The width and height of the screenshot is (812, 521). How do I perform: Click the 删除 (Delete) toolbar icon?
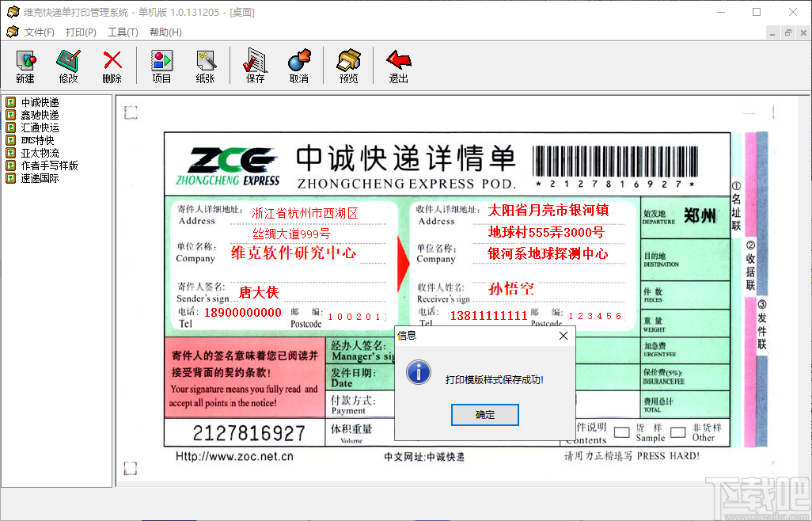tap(112, 65)
